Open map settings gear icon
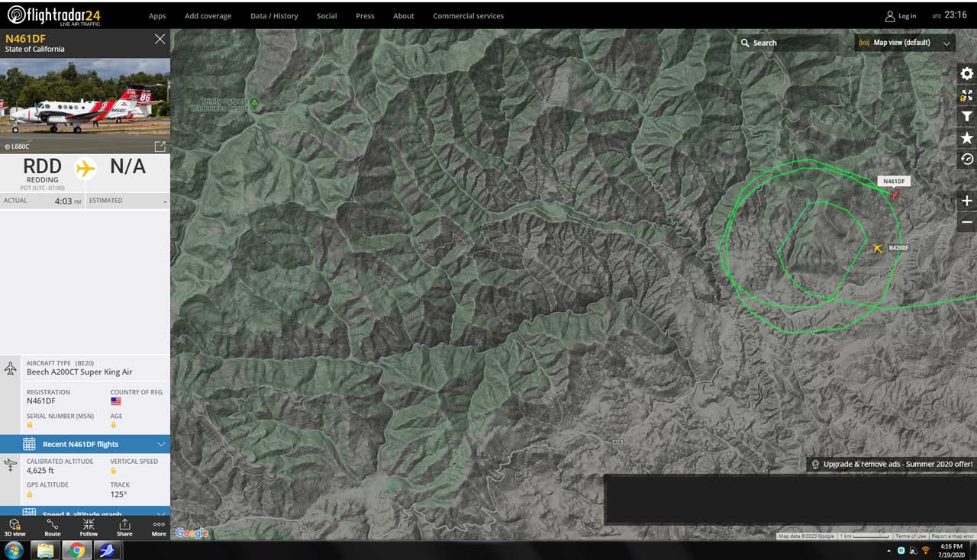This screenshot has width=977, height=560. point(966,73)
